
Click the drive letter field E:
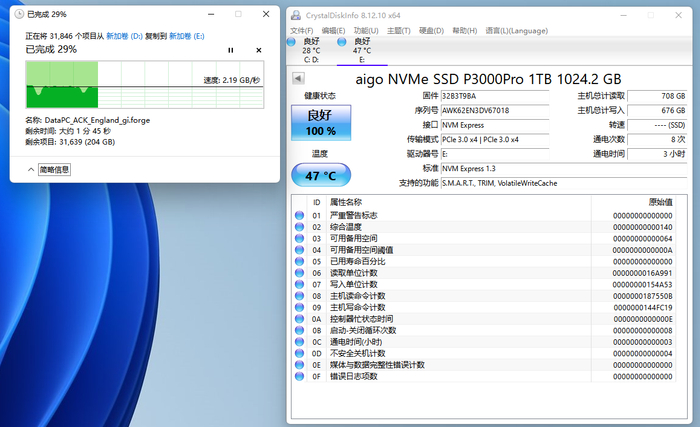495,154
